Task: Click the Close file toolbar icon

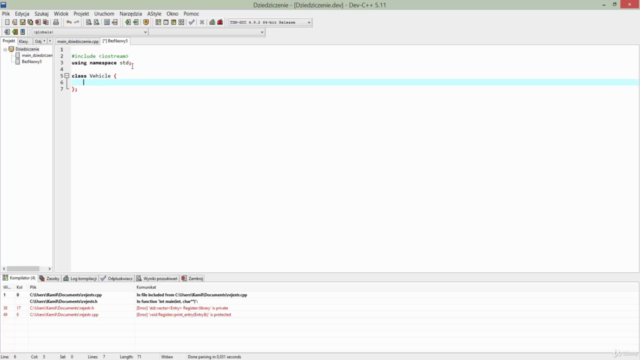Action: point(38,22)
